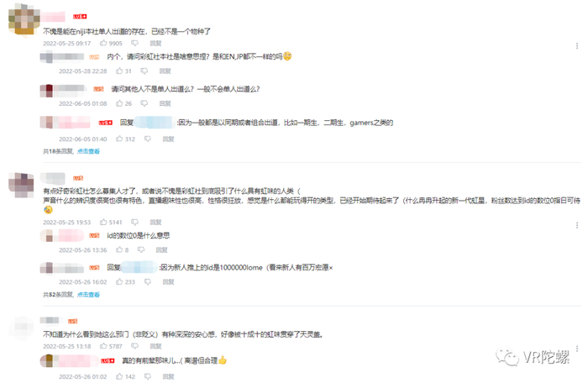Reply to the comment posted 2022-05-25 13:18
The image size is (588, 383).
[155, 346]
